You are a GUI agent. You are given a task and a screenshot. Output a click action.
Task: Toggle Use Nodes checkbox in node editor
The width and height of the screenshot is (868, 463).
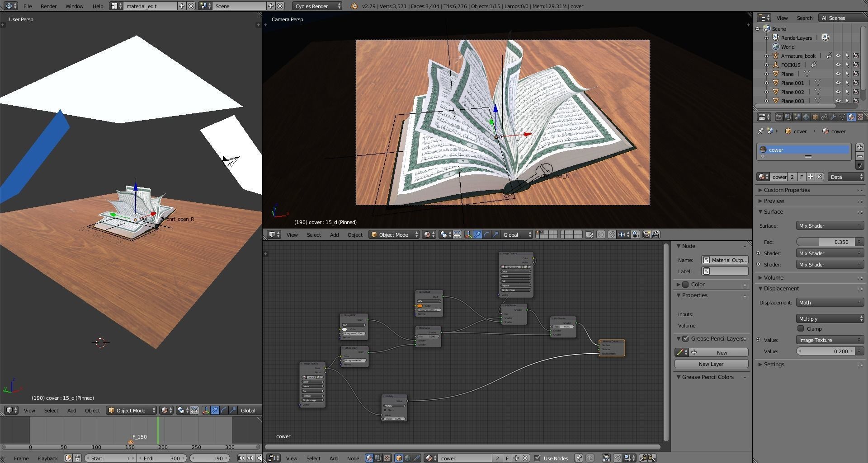[x=538, y=458]
